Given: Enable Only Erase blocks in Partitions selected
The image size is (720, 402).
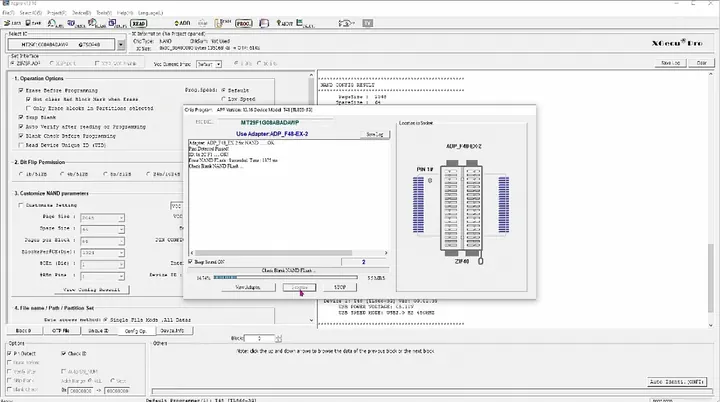Looking at the screenshot, I should coord(28,108).
